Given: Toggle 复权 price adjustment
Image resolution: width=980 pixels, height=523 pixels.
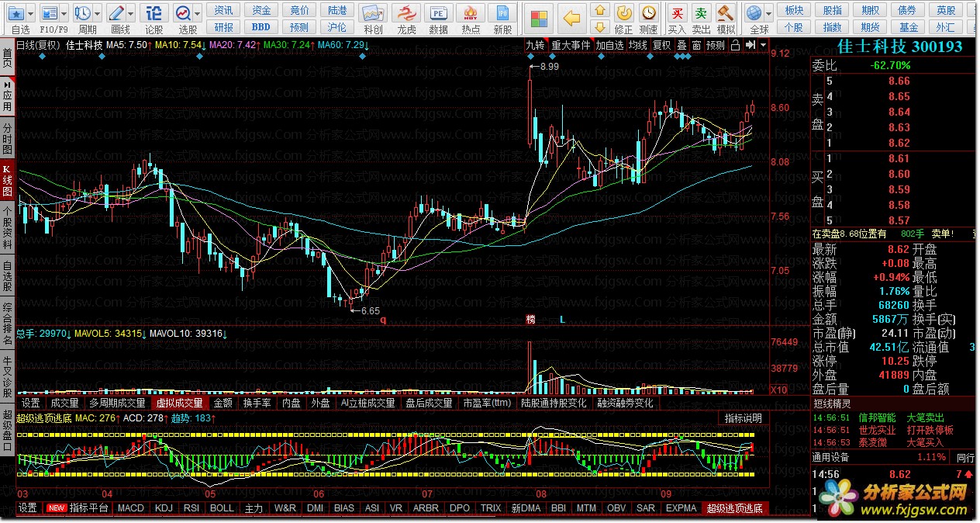Looking at the screenshot, I should click(x=661, y=45).
